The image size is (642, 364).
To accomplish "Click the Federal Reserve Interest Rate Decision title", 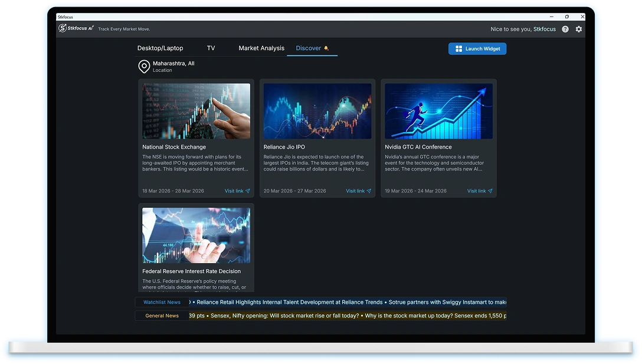I will pyautogui.click(x=191, y=271).
